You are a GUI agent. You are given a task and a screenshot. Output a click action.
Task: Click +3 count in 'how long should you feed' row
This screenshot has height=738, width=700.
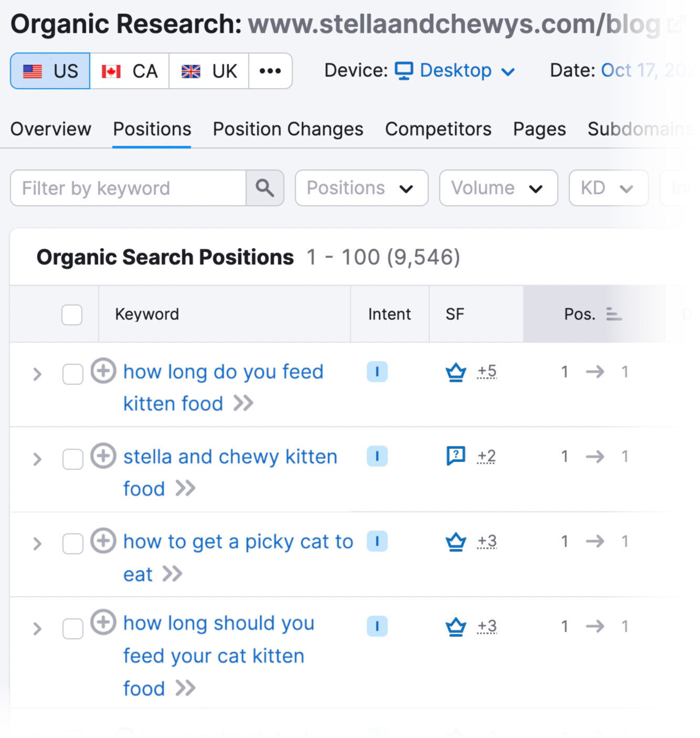487,626
